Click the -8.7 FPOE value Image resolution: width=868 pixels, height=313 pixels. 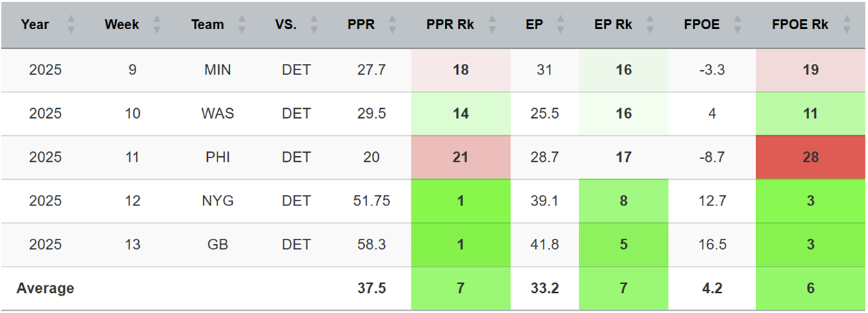(712, 158)
